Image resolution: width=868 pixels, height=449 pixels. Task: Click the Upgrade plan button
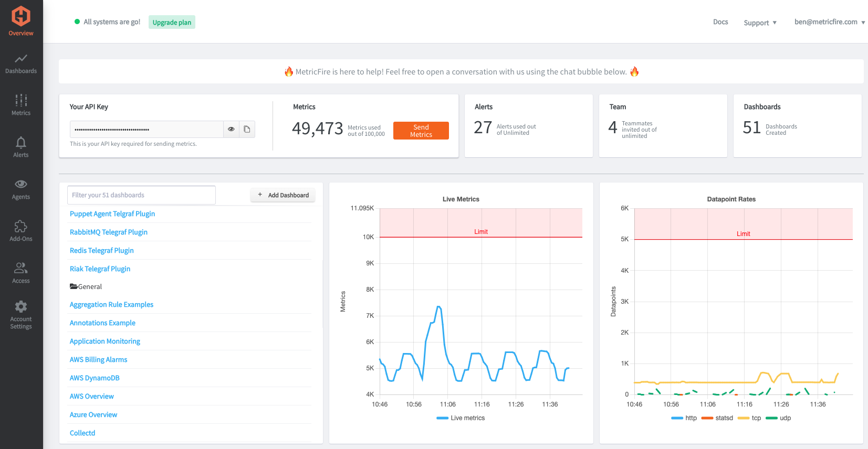(172, 23)
